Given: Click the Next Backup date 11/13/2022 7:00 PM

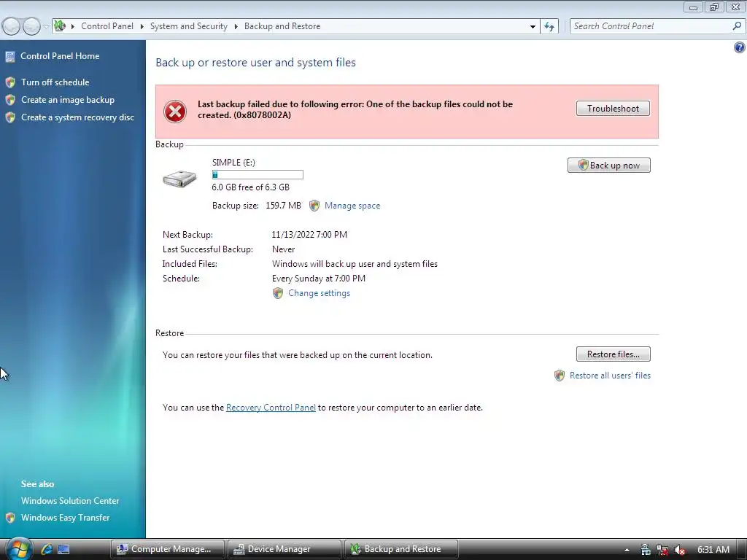Looking at the screenshot, I should [x=309, y=235].
